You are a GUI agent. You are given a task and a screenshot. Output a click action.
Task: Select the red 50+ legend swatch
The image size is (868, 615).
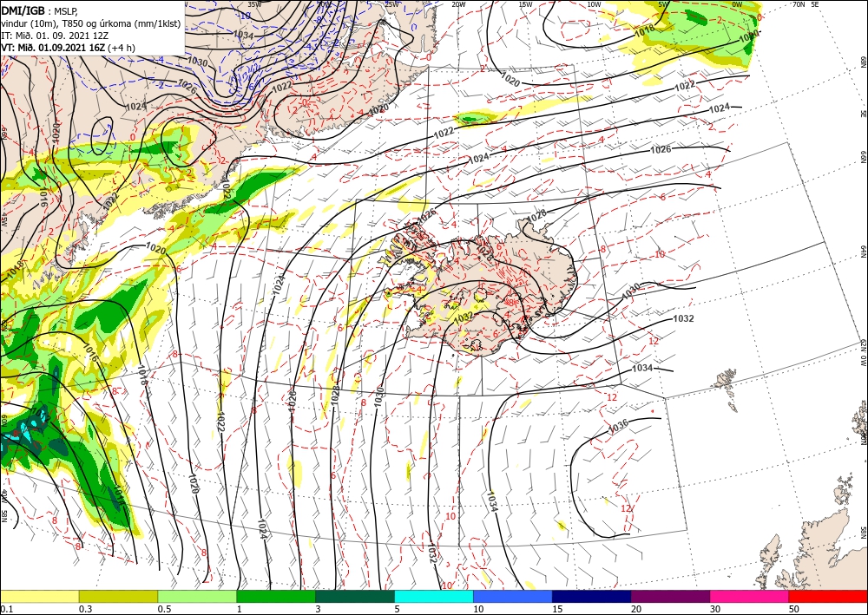(828, 596)
